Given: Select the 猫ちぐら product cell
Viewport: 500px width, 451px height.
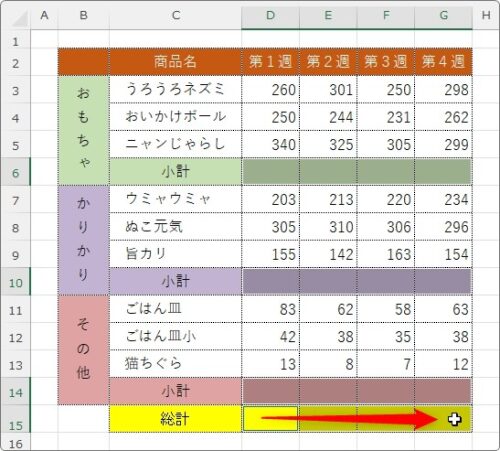Looking at the screenshot, I should point(175,364).
